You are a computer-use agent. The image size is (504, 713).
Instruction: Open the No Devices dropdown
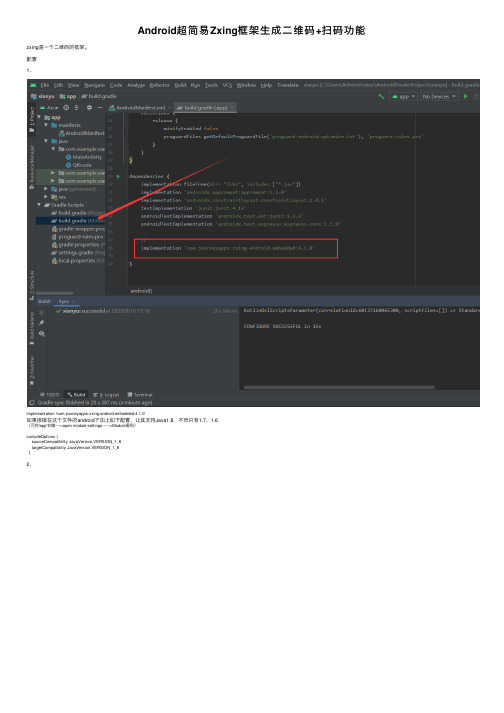(438, 96)
